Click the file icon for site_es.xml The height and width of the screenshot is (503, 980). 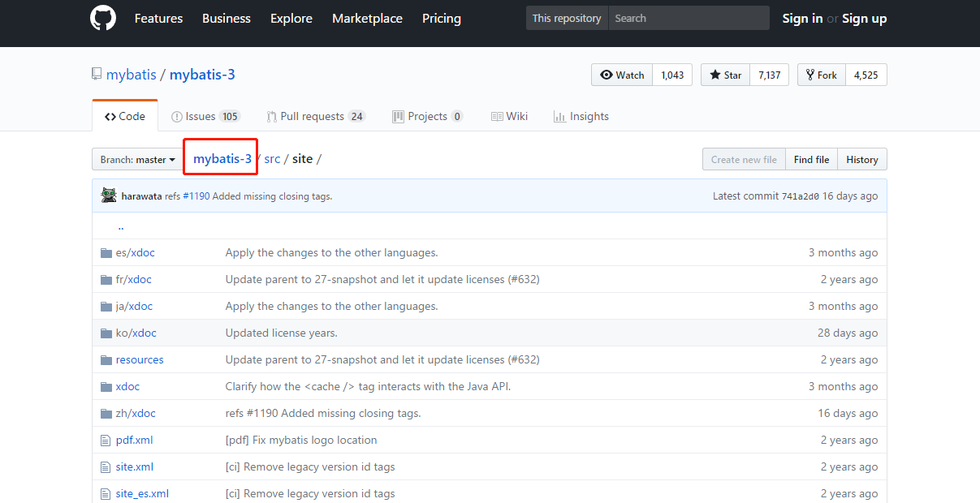coord(105,494)
